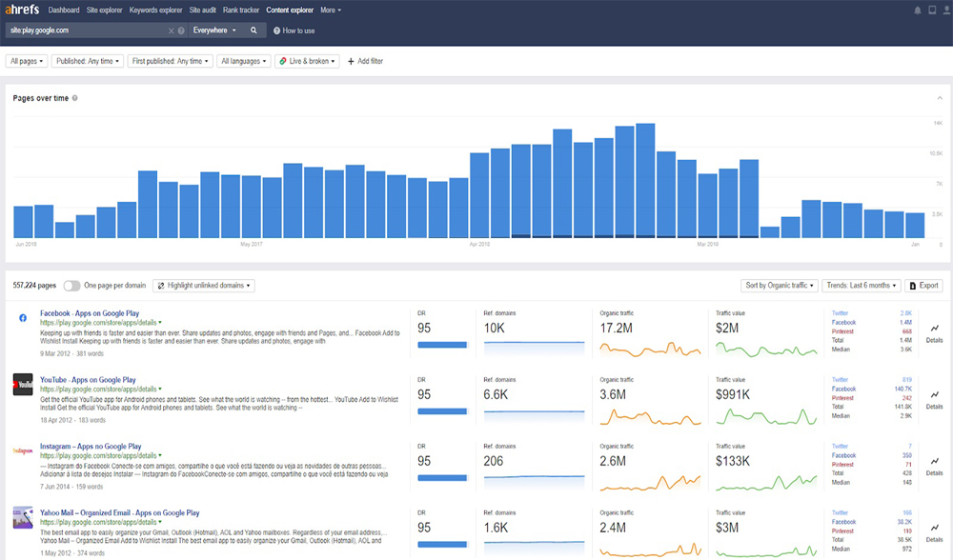Open the Sort by Organic traffic dropdown

[x=780, y=286]
